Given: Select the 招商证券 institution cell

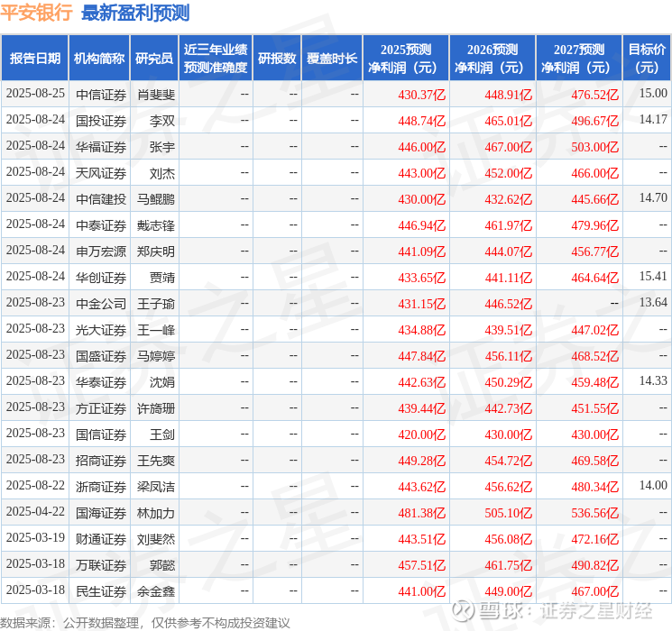Looking at the screenshot, I should [x=101, y=461].
